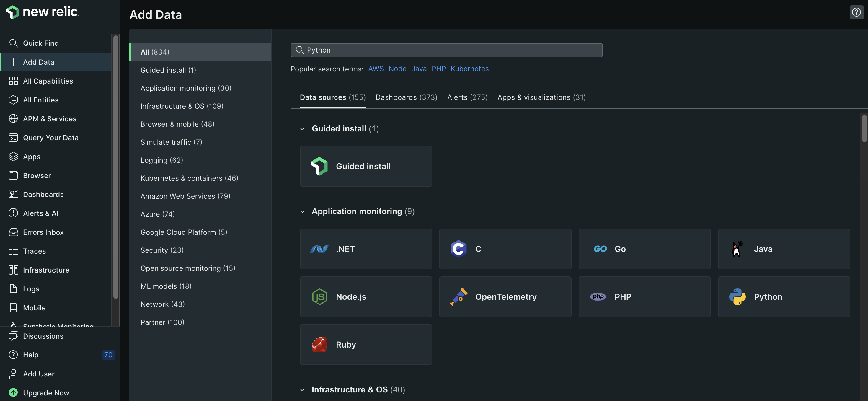868x401 pixels.
Task: Click the Python logo tile icon
Action: tap(737, 296)
